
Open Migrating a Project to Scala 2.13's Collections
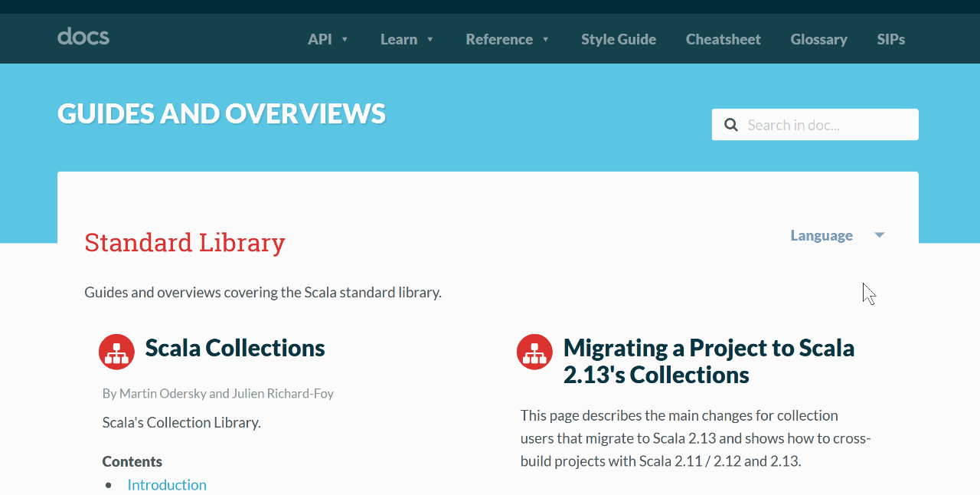709,361
